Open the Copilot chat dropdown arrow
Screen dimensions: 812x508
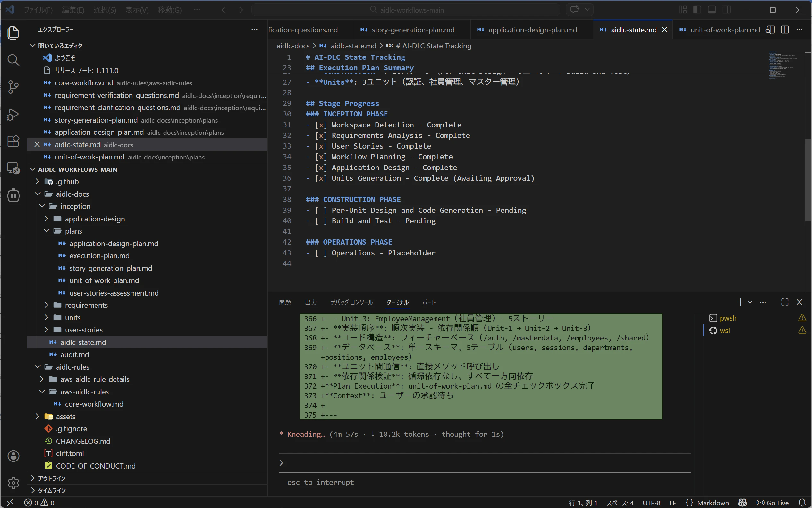click(588, 9)
